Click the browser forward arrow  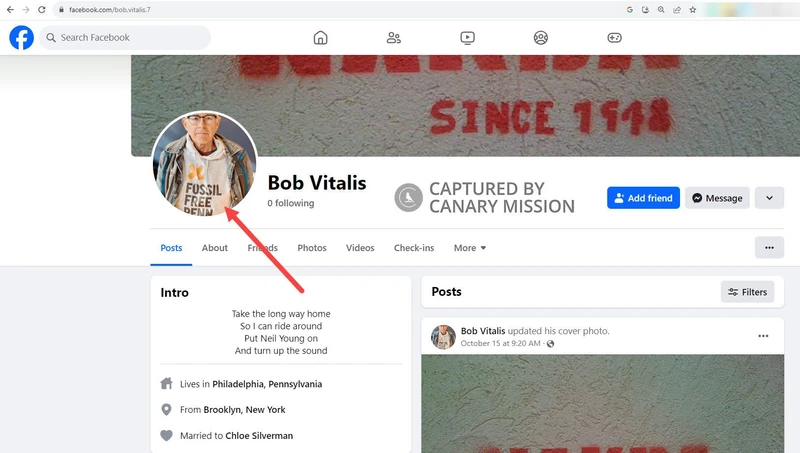tap(26, 10)
